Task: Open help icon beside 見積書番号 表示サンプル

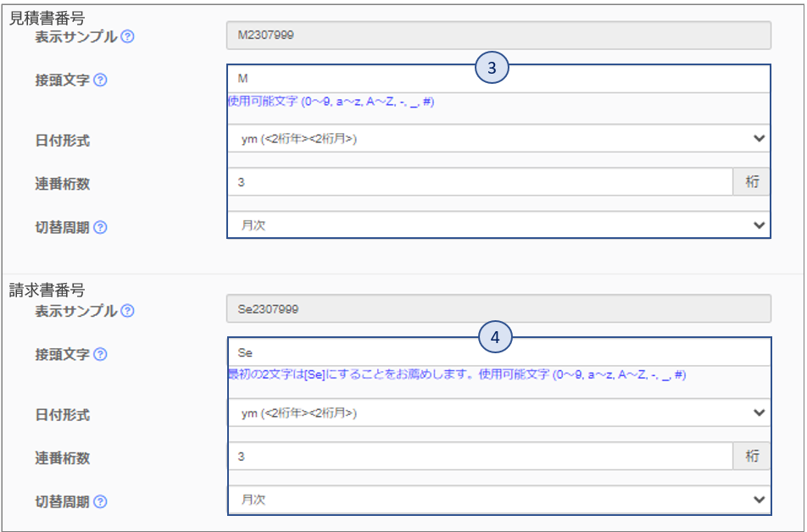Action: [x=127, y=36]
